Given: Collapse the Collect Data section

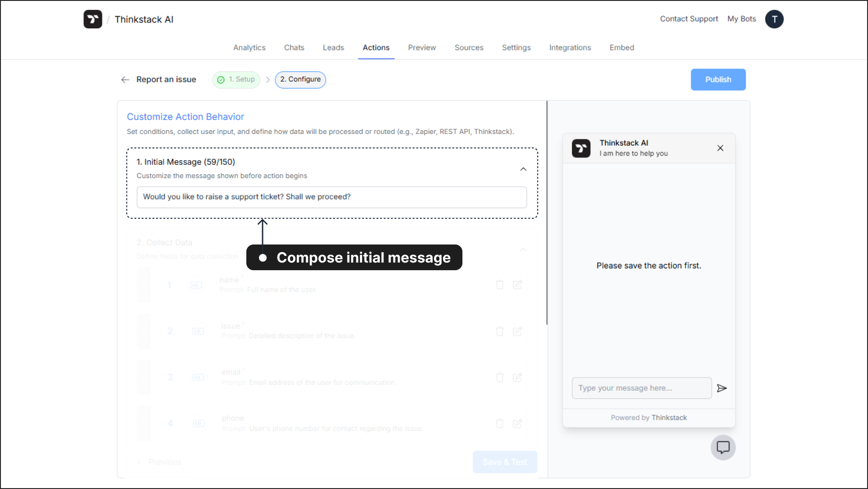Looking at the screenshot, I should click(x=523, y=249).
